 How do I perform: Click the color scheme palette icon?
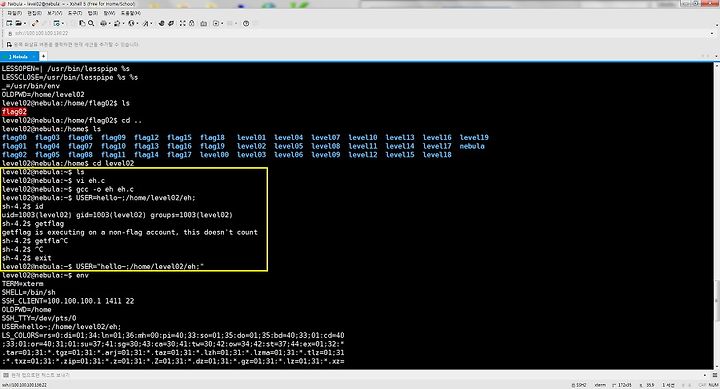coord(117,23)
